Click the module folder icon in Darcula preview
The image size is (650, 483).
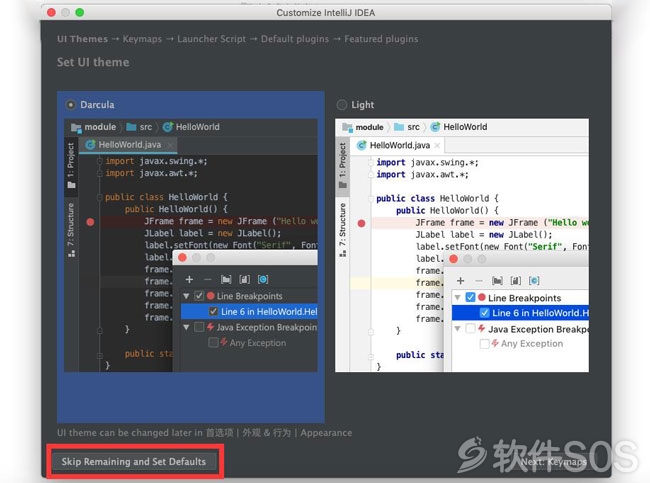[x=76, y=127]
